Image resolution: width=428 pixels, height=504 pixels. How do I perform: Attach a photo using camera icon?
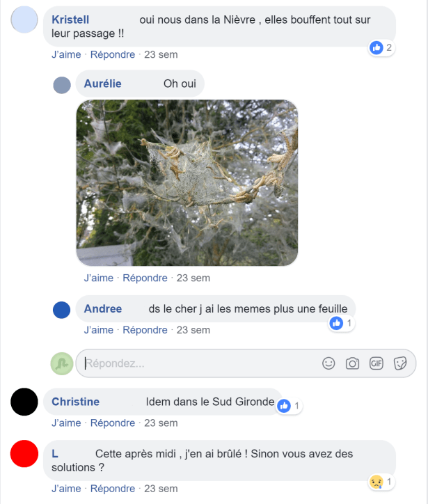point(352,363)
